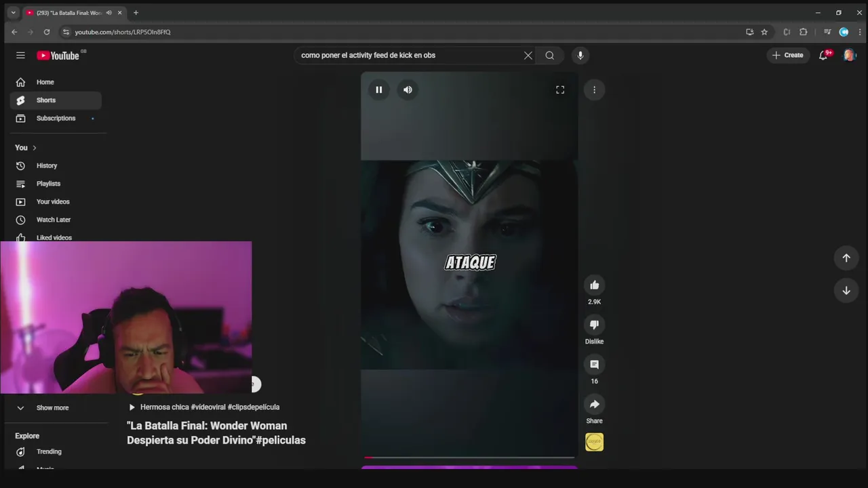Seek in the Short's progress bar
Viewport: 868px width, 488px height.
tap(469, 457)
